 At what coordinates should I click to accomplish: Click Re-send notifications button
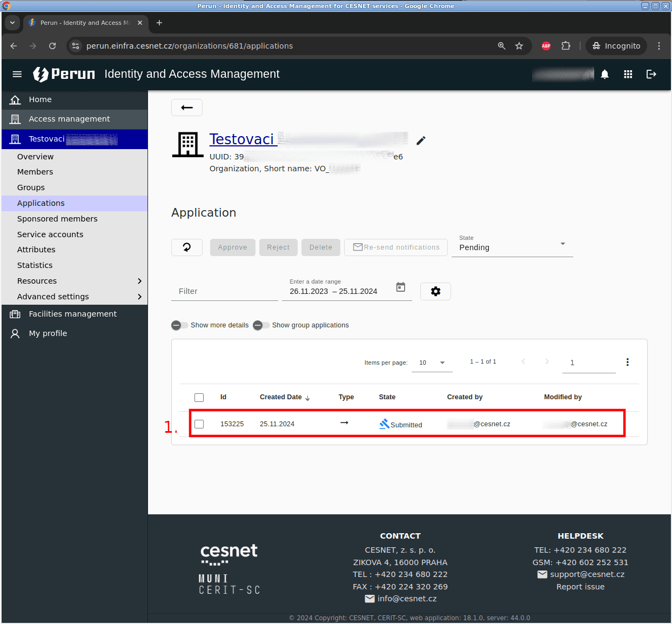396,247
